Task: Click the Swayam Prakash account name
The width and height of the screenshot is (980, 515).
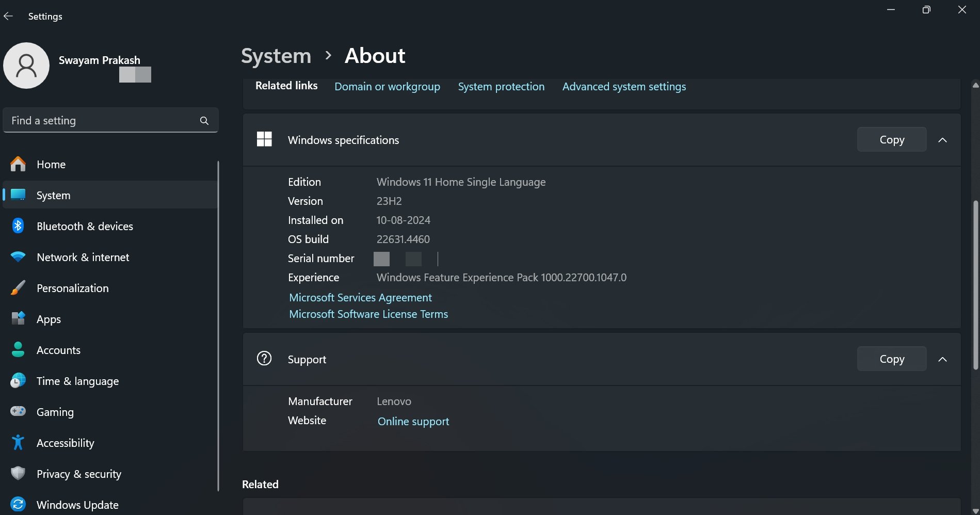Action: point(99,60)
